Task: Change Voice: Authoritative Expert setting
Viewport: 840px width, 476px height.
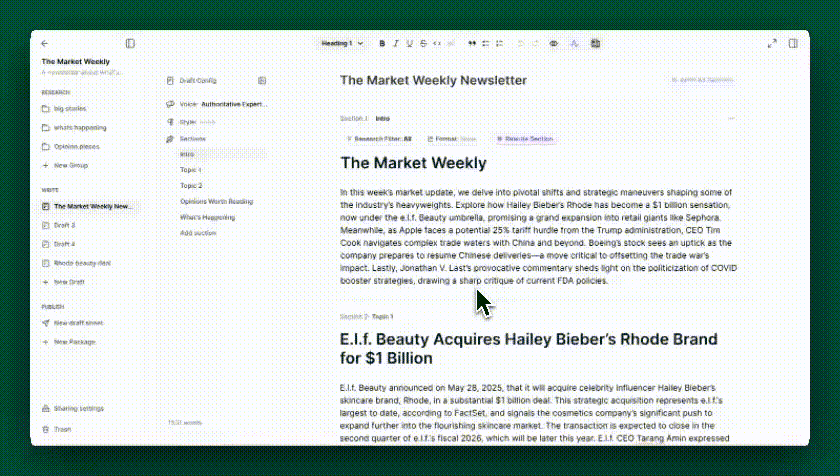Action: point(216,104)
